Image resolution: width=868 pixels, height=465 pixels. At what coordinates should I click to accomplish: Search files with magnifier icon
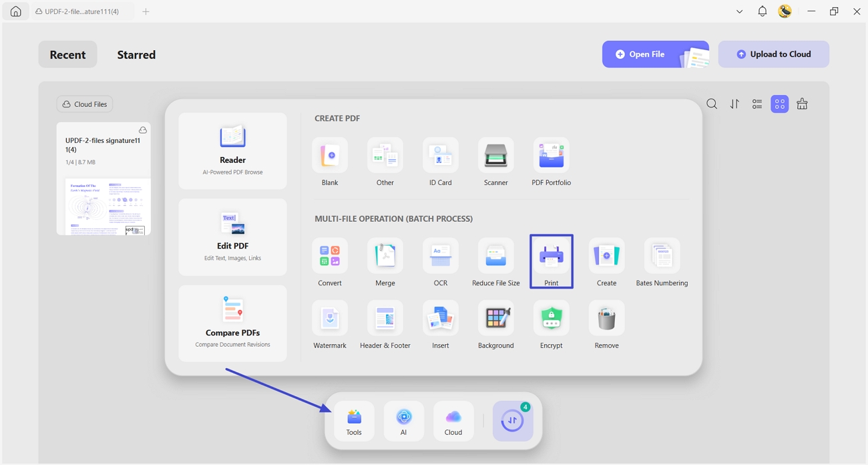(712, 104)
